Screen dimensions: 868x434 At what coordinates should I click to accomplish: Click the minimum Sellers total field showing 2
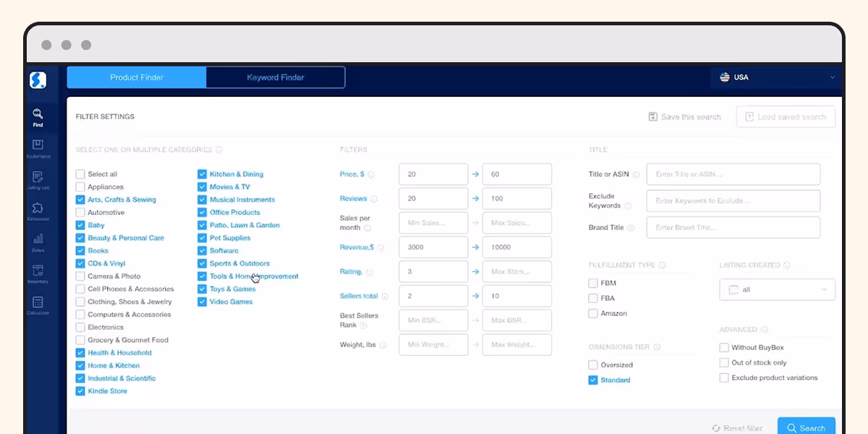(x=433, y=297)
